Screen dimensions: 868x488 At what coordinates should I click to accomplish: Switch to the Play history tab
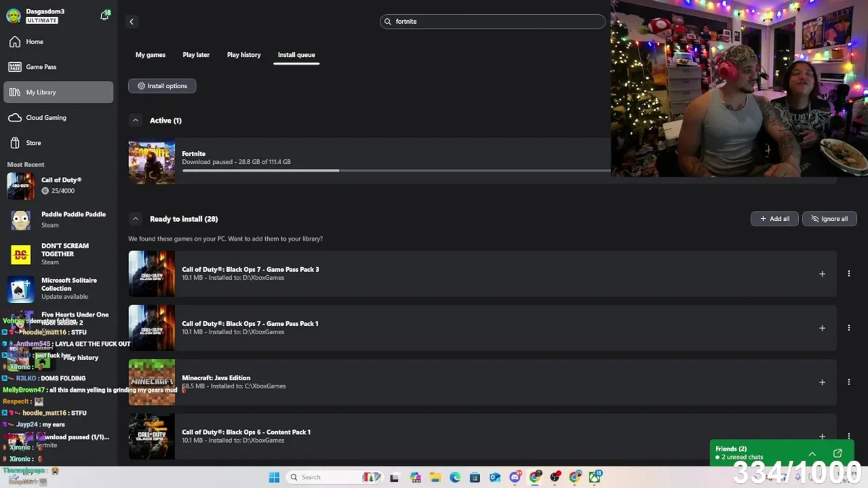coord(243,55)
